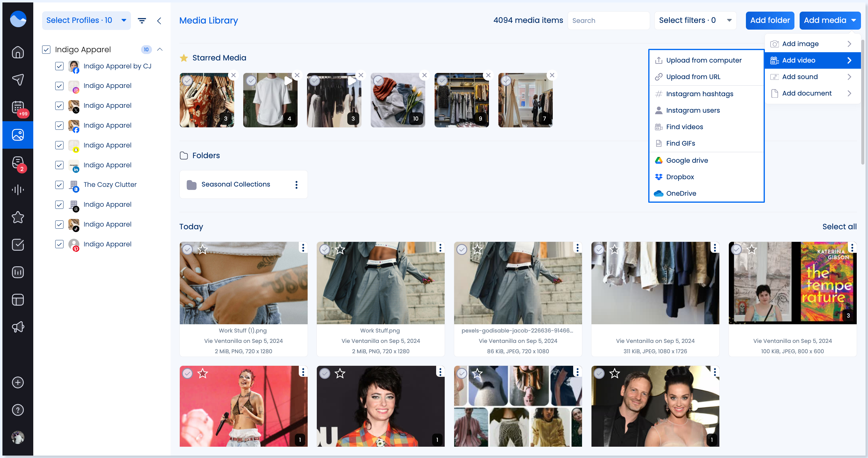
Task: Open the megaphone ads sidebar icon
Action: click(x=18, y=327)
